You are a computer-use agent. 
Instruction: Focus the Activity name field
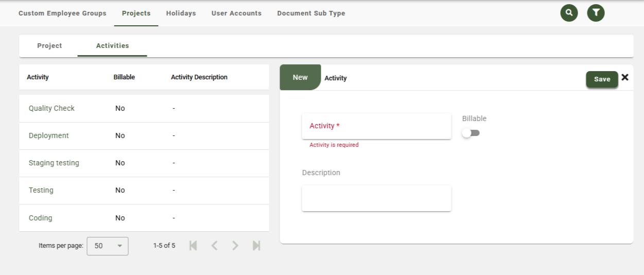[376, 126]
